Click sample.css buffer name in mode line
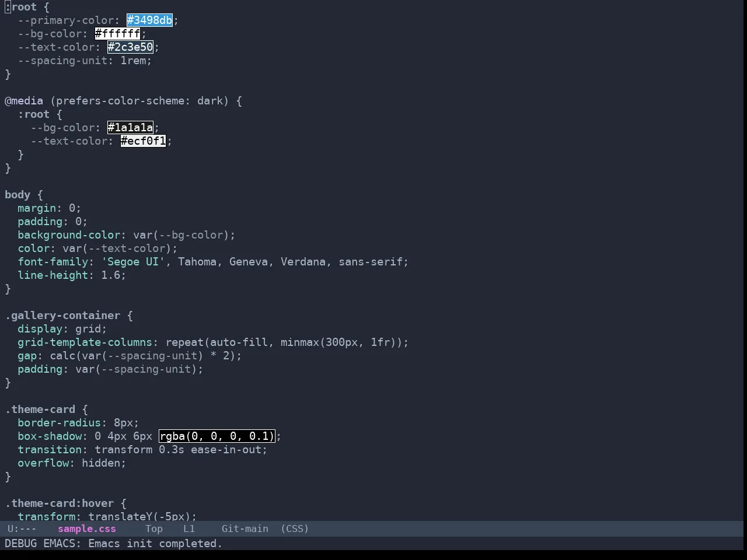The height and width of the screenshot is (560, 747). (87, 529)
